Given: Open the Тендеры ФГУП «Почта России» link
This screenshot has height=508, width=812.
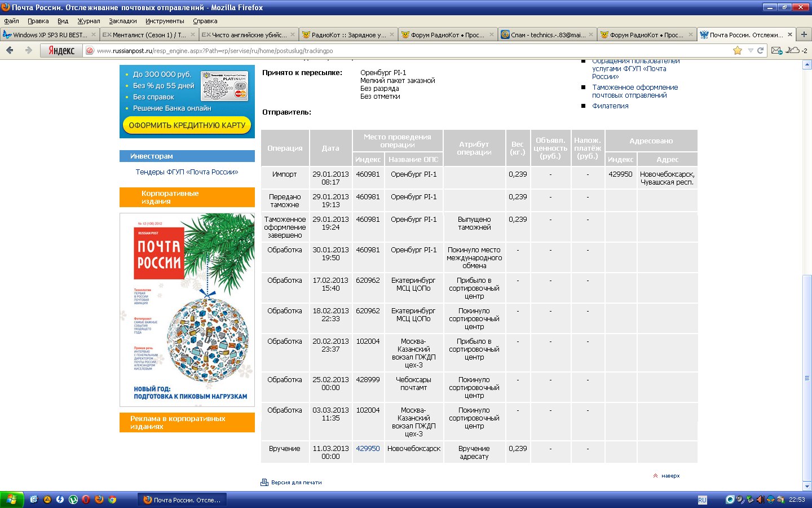Looking at the screenshot, I should coord(187,172).
